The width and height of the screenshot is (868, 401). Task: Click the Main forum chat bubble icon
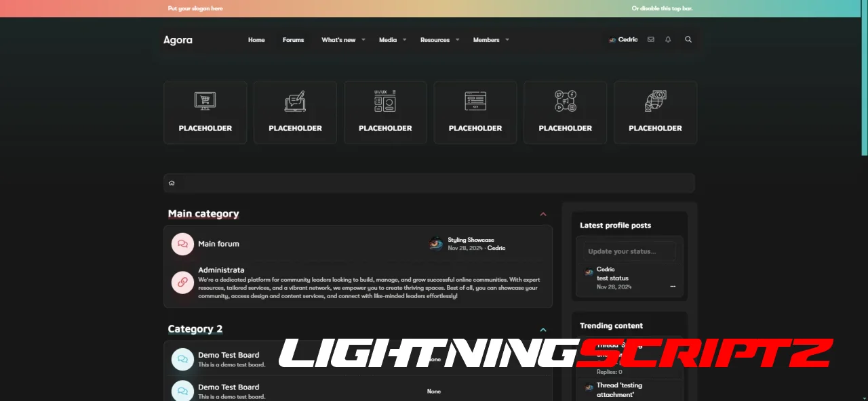(x=182, y=244)
